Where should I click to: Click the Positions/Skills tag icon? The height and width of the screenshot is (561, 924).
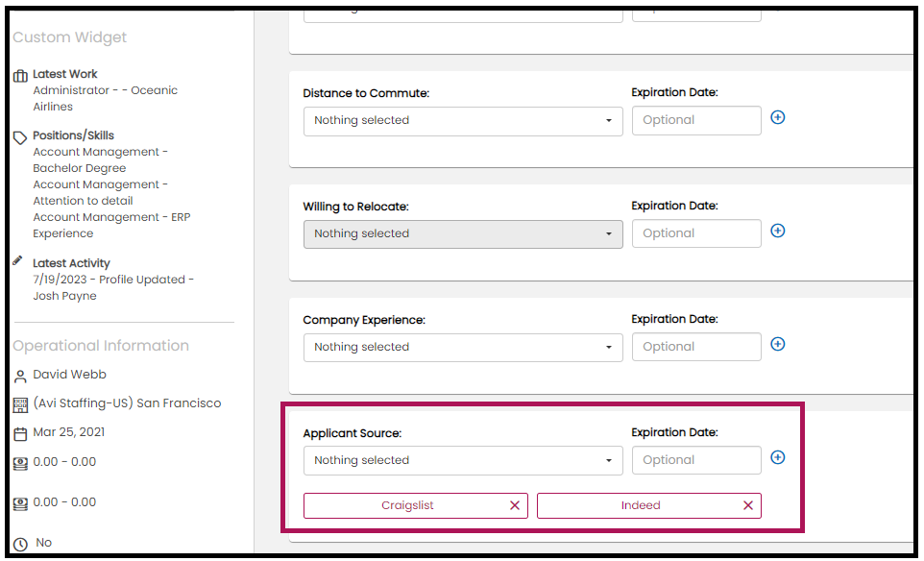(20, 137)
